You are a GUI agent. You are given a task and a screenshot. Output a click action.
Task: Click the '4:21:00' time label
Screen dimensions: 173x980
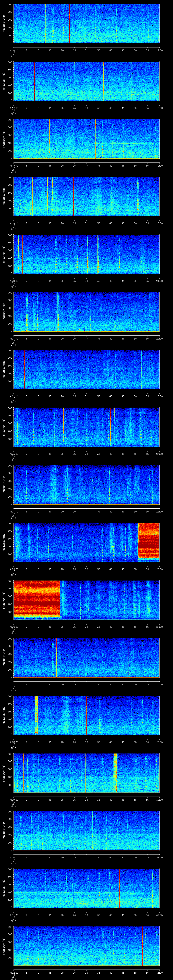pos(14,339)
